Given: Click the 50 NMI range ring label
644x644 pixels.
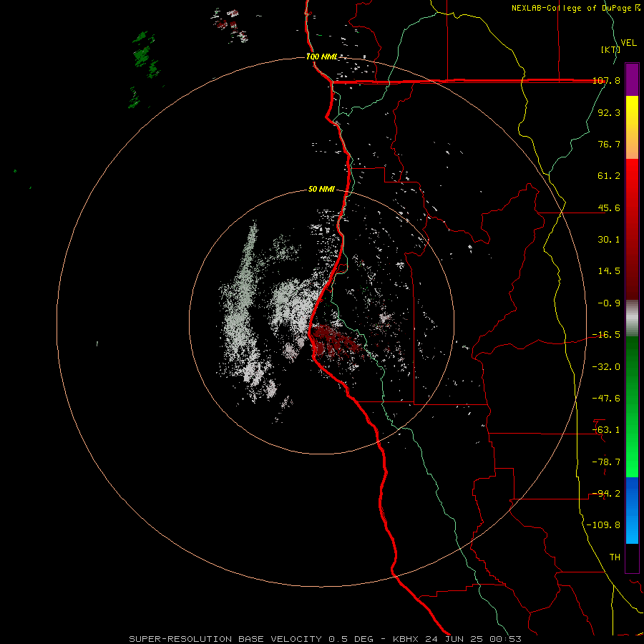Looking at the screenshot, I should (321, 190).
